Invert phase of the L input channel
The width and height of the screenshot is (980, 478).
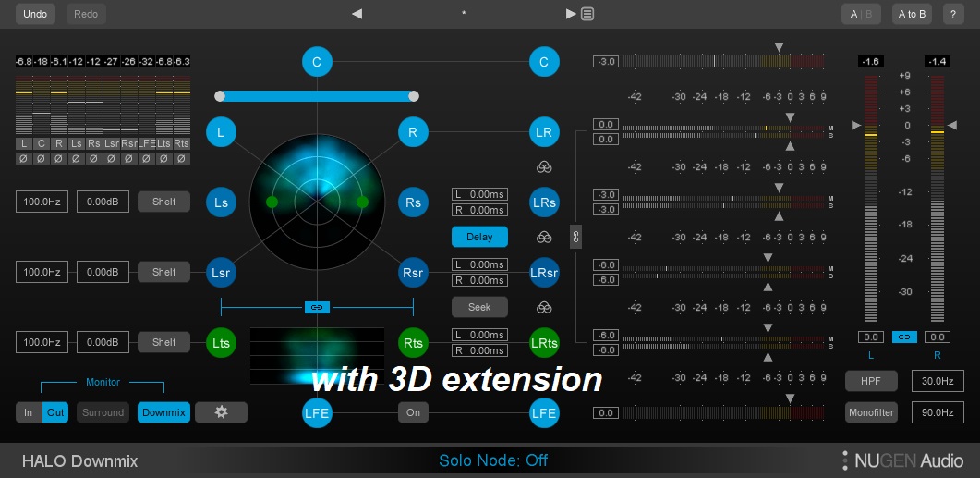pos(24,158)
